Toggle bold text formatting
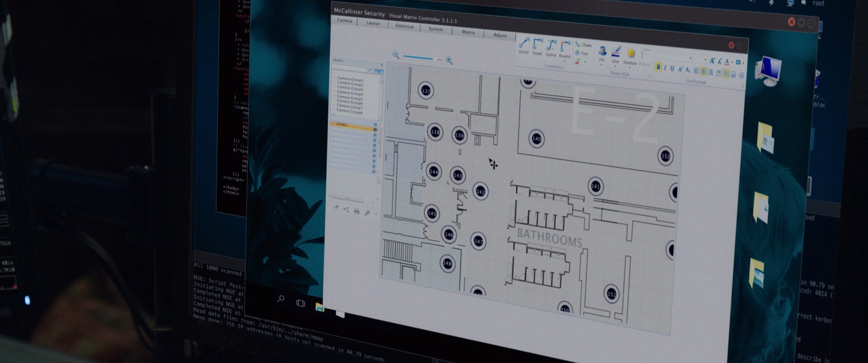Image resolution: width=868 pixels, height=363 pixels. [x=658, y=67]
